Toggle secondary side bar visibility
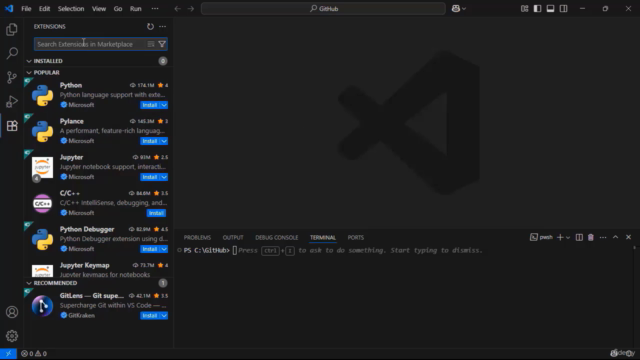640x360 pixels. pos(563,9)
